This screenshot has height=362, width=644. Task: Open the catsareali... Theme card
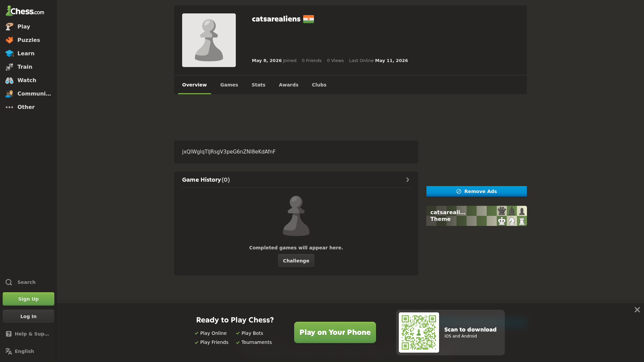point(477,216)
